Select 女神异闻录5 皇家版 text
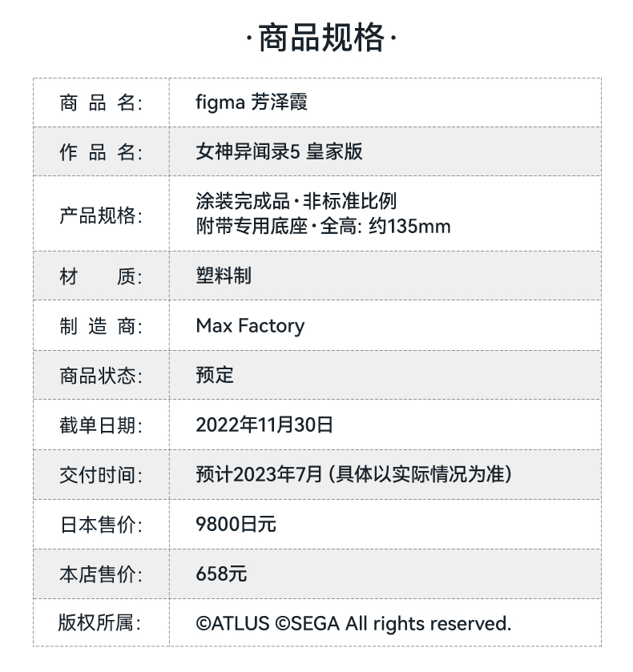 click(279, 152)
